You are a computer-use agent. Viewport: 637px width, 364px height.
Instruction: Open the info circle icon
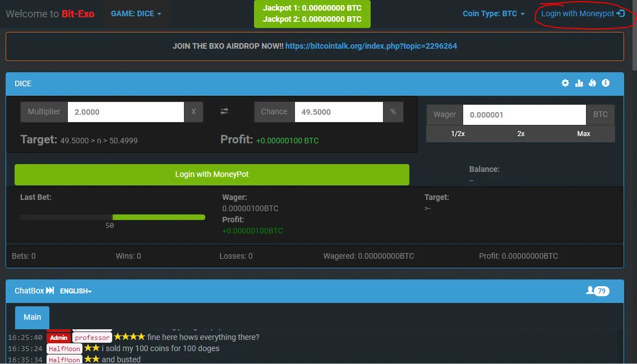point(606,83)
